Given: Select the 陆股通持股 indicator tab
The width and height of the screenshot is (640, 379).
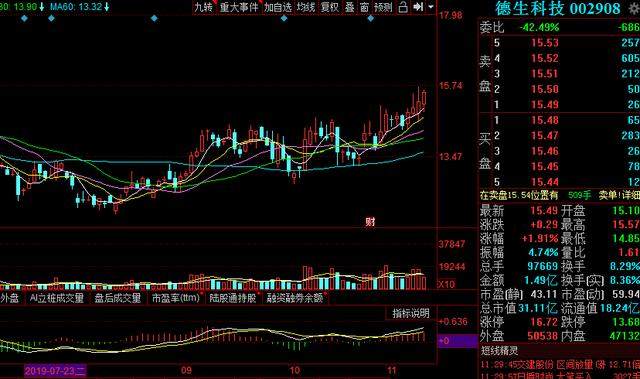Looking at the screenshot, I should click(233, 298).
